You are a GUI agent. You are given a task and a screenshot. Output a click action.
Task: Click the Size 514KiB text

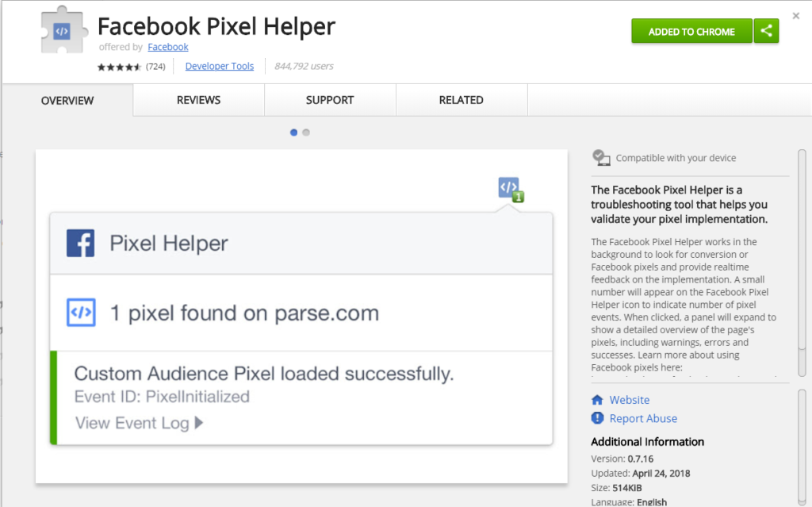[x=616, y=488]
